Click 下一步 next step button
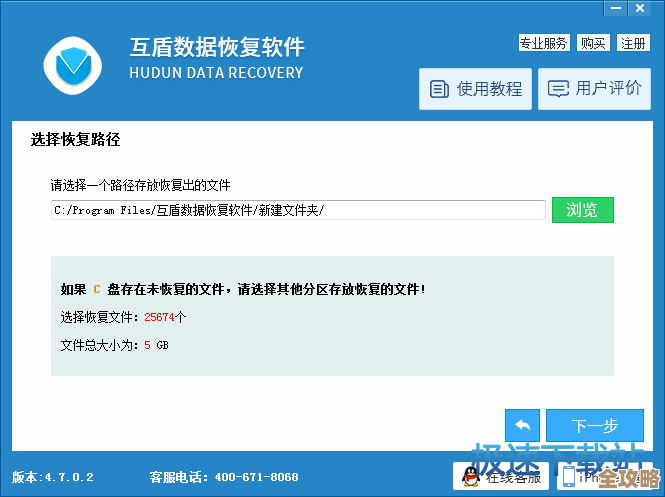Image resolution: width=665 pixels, height=497 pixels. 595,425
